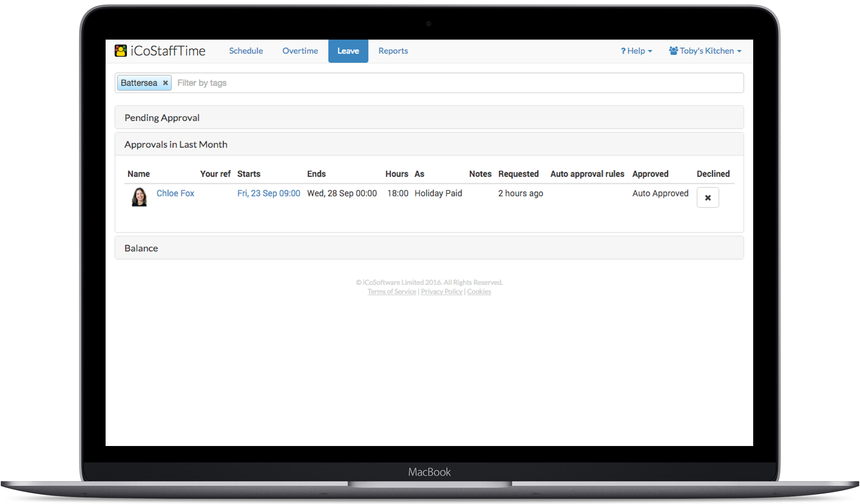Click the Your ref column header
The height and width of the screenshot is (504, 860).
(215, 174)
